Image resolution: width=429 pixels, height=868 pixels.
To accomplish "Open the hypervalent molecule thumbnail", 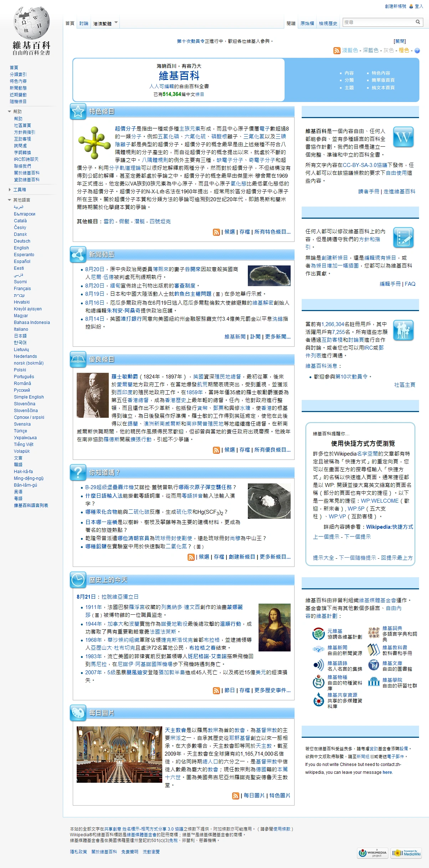I will coord(95,143).
